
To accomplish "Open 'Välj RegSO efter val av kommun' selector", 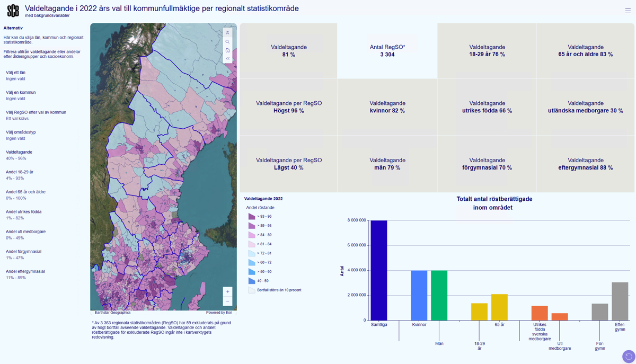I will tap(36, 116).
